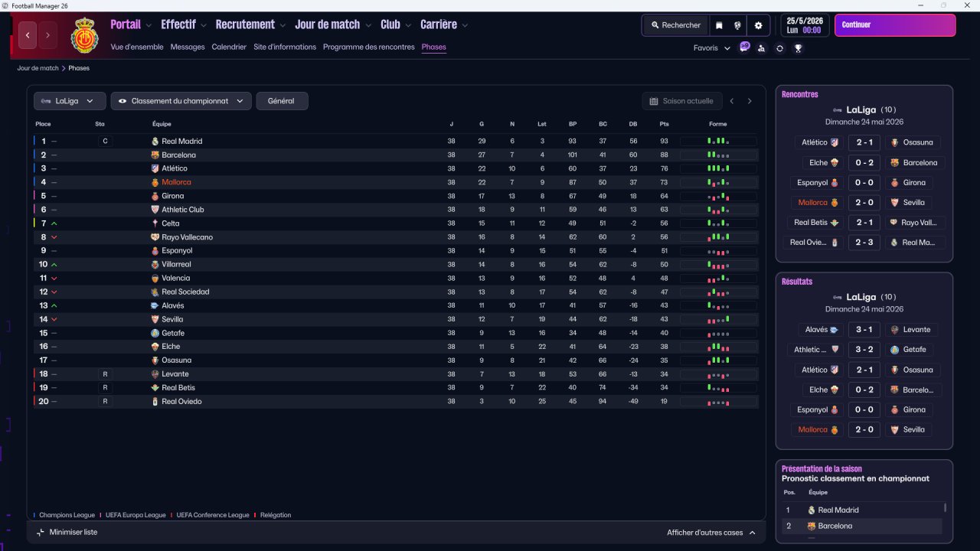The width and height of the screenshot is (980, 551).
Task: Open the notifications chat bubble icon
Action: pos(744,47)
